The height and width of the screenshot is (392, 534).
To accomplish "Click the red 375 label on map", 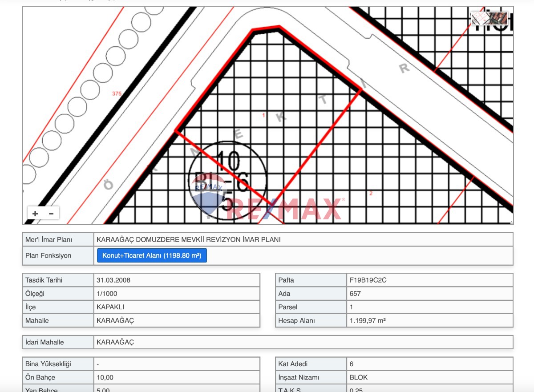I will click(117, 94).
